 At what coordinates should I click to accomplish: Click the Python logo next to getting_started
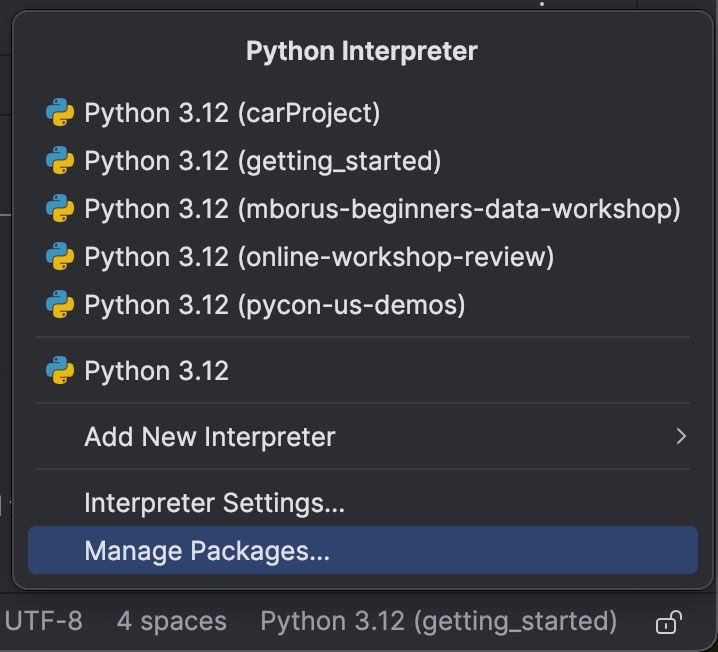click(x=60, y=160)
